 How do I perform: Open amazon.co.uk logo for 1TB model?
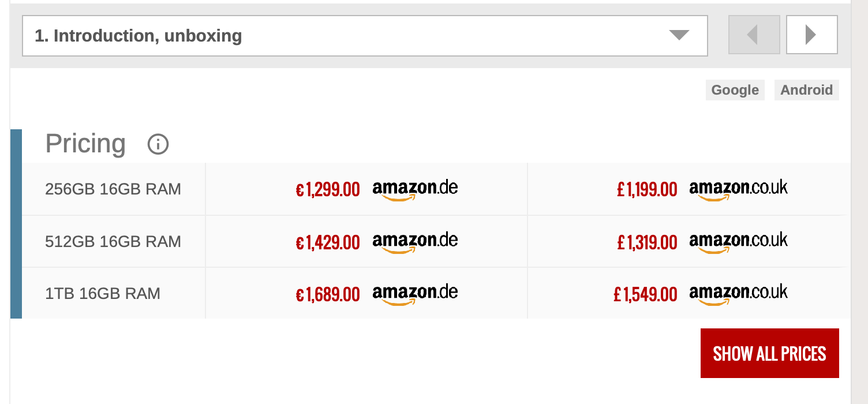(738, 294)
